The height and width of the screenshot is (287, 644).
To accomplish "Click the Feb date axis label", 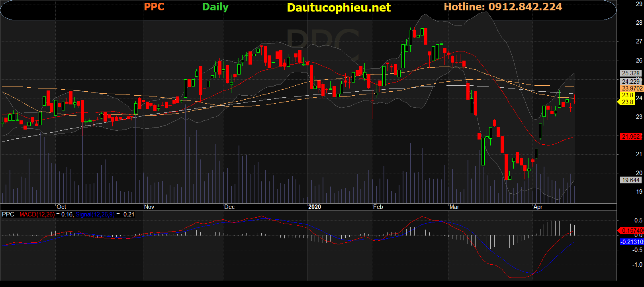I will [378, 207].
